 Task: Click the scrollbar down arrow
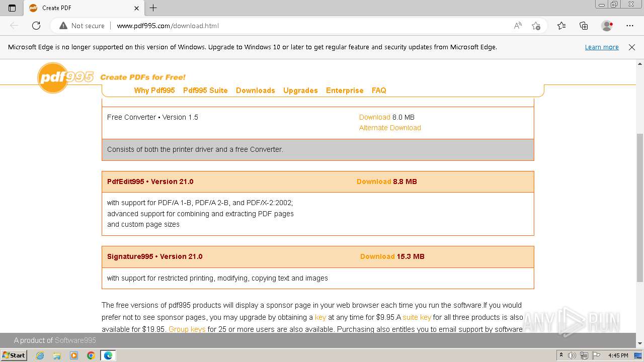pyautogui.click(x=640, y=343)
